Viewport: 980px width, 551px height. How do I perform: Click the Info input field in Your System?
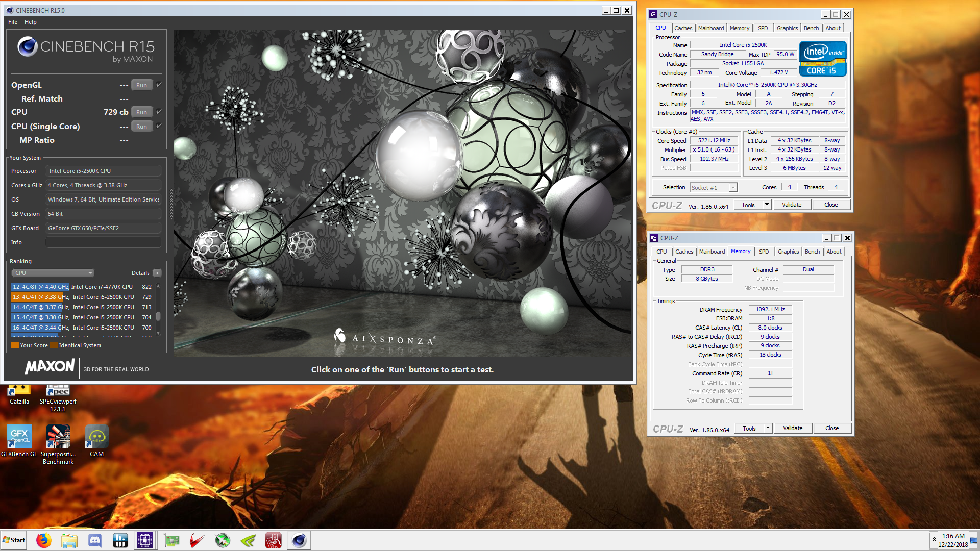[104, 242]
